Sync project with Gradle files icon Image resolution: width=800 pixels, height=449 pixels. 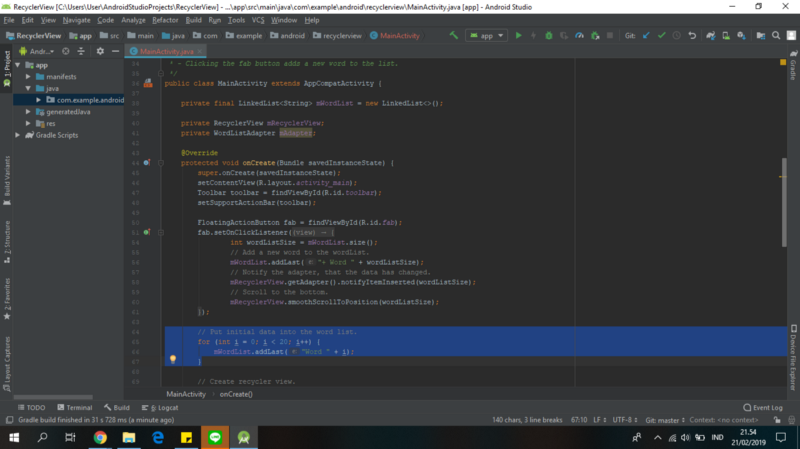711,35
